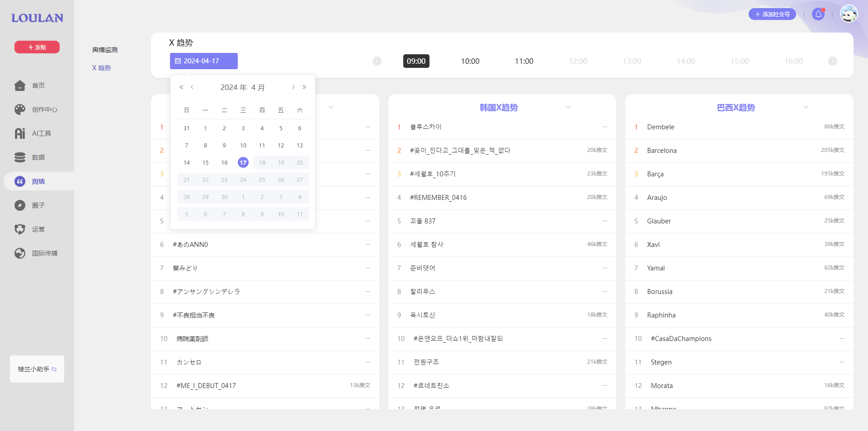Click the 数据 database icon

pyautogui.click(x=20, y=157)
